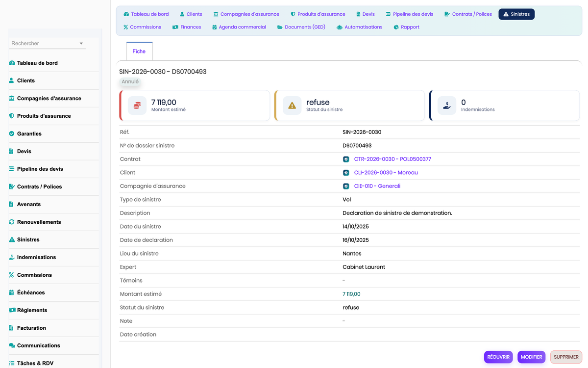Screen dimensions: 588x368
Task: Click the Indemnisations hand icon in sidebar
Action: click(x=12, y=257)
